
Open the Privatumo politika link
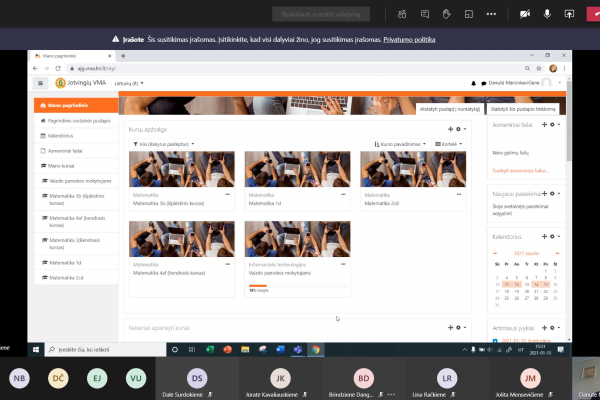click(x=409, y=39)
